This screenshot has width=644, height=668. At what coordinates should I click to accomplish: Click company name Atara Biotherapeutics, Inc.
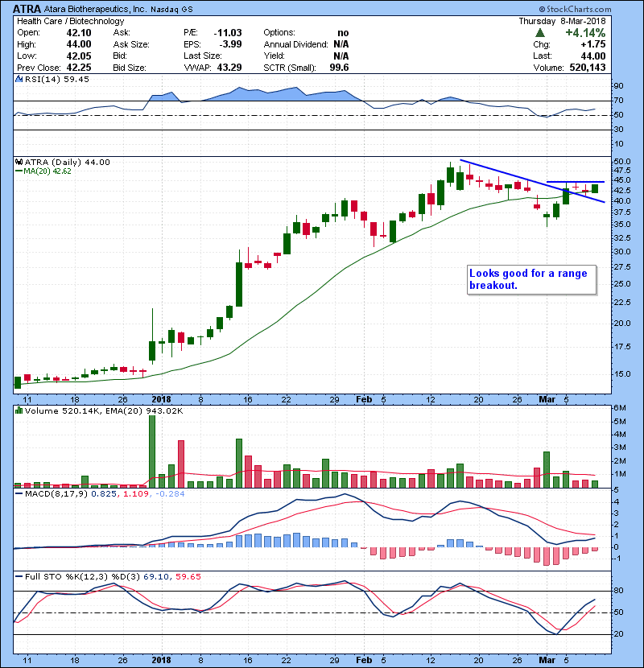tap(96, 9)
